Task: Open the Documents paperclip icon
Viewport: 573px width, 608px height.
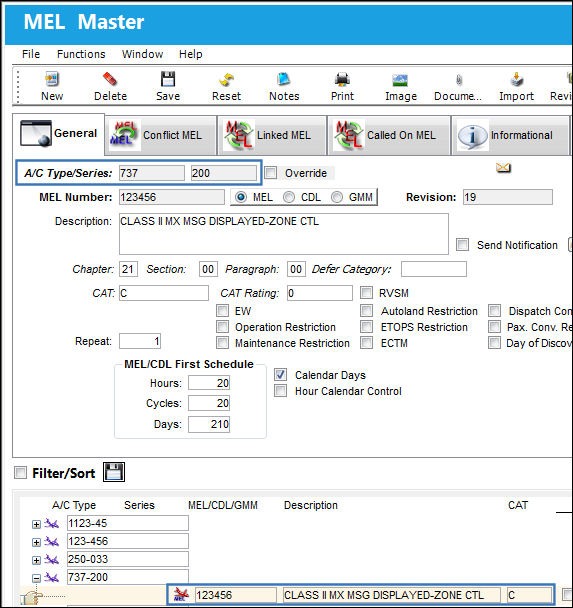Action: pos(459,80)
